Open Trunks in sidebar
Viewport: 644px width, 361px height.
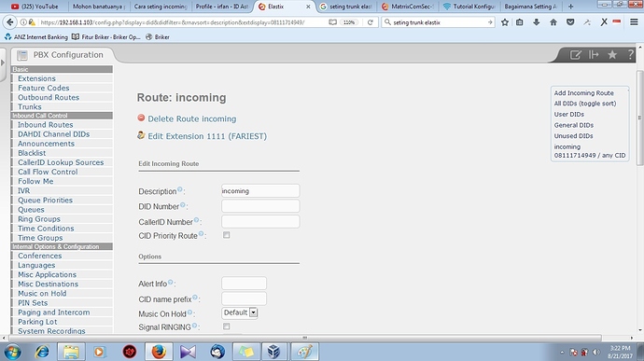[x=30, y=106]
